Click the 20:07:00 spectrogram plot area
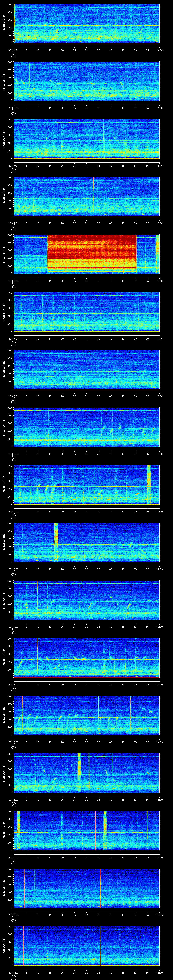This screenshot has height=980, width=173. (86, 369)
